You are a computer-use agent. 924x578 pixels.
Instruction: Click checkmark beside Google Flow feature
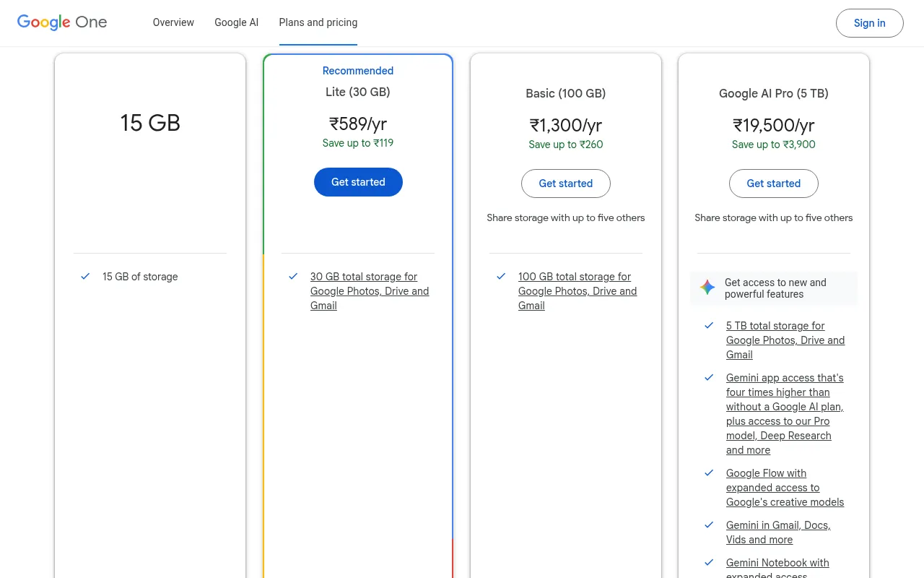tap(709, 473)
